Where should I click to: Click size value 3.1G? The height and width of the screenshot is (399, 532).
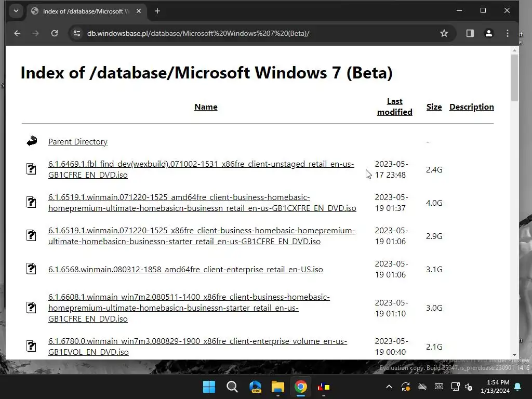coord(434,270)
